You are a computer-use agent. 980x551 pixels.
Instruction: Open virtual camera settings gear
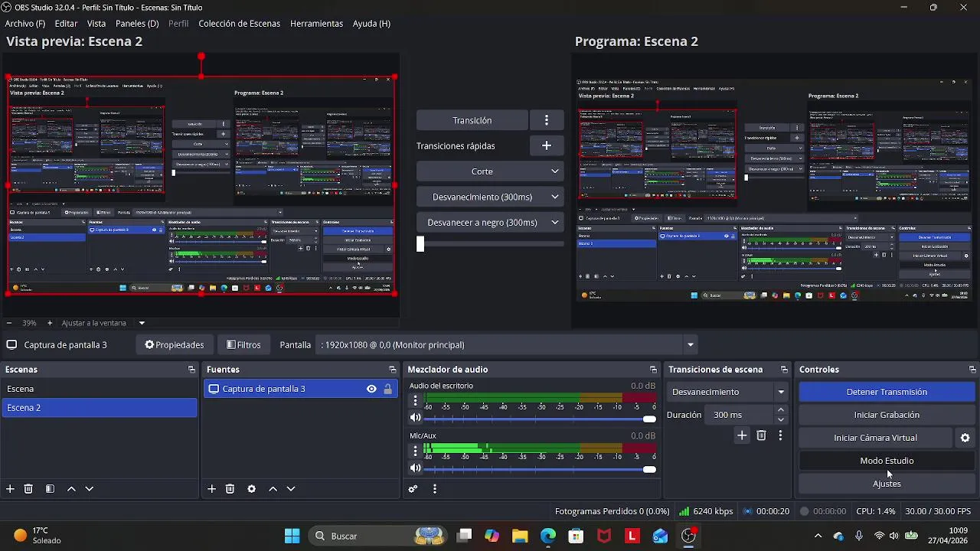(x=965, y=438)
